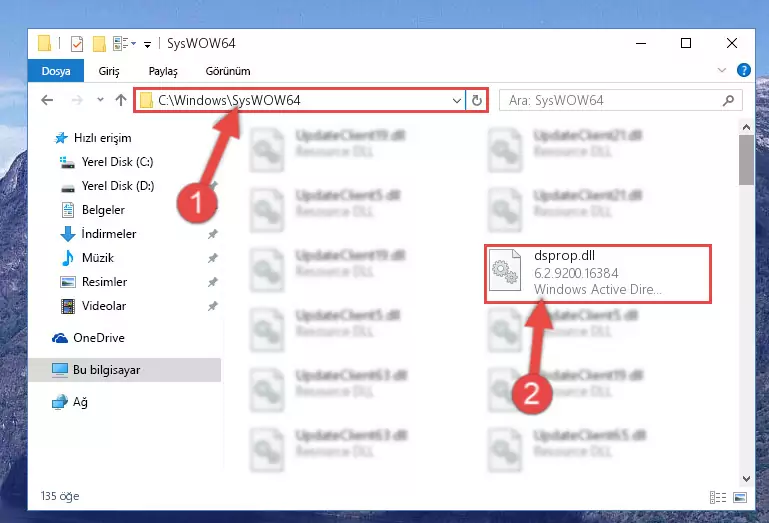
Task: Expand the ribbon with the chevron
Action: click(721, 70)
